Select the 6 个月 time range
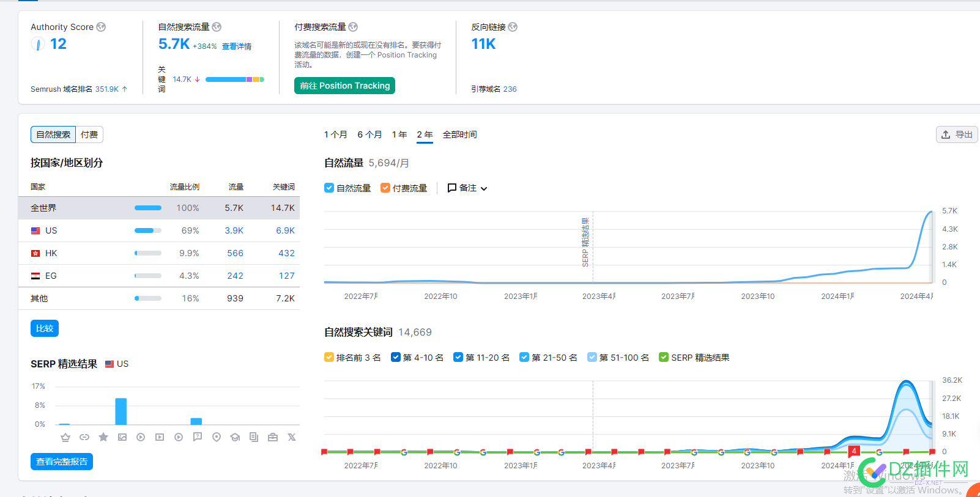 [370, 134]
